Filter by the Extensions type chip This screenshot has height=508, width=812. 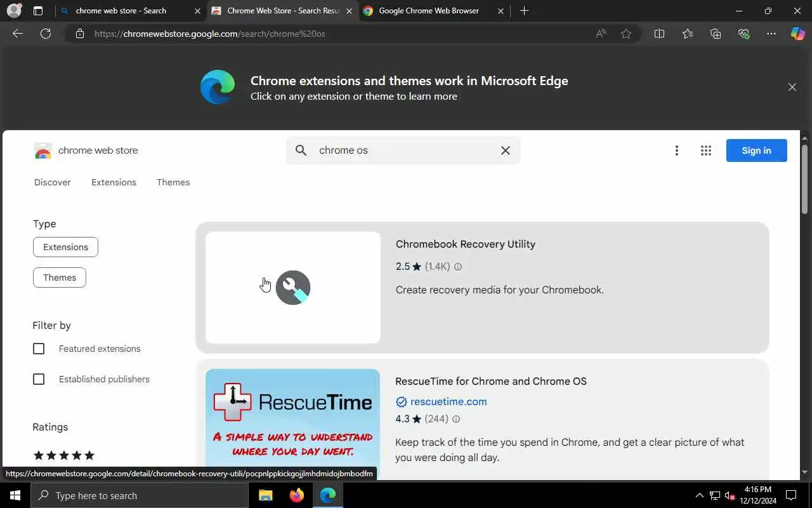[x=65, y=247]
